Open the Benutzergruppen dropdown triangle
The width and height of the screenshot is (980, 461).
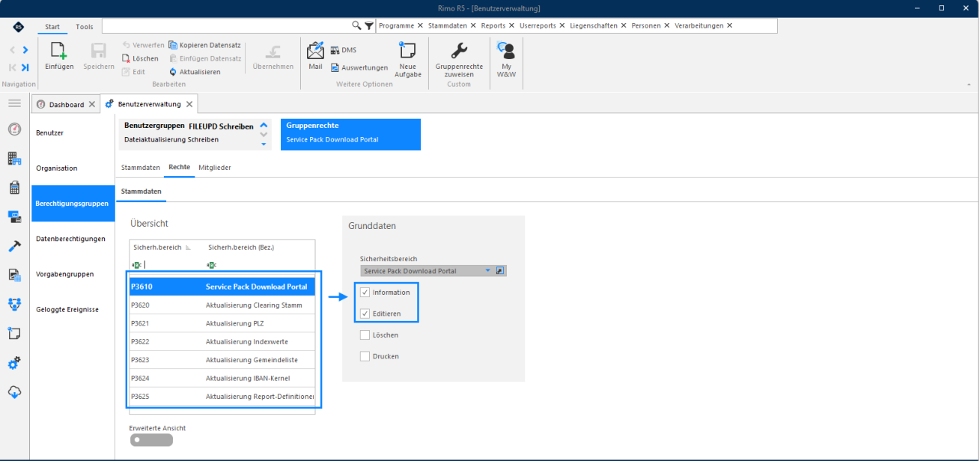(264, 143)
